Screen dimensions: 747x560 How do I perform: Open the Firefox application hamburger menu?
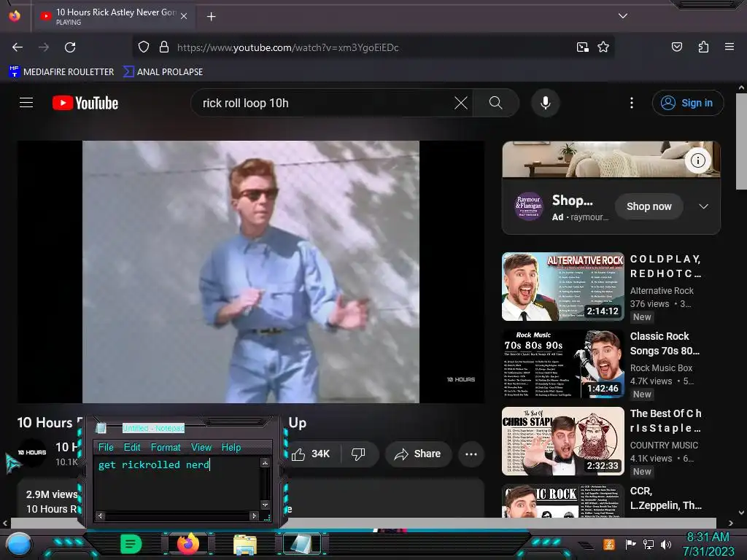click(729, 47)
